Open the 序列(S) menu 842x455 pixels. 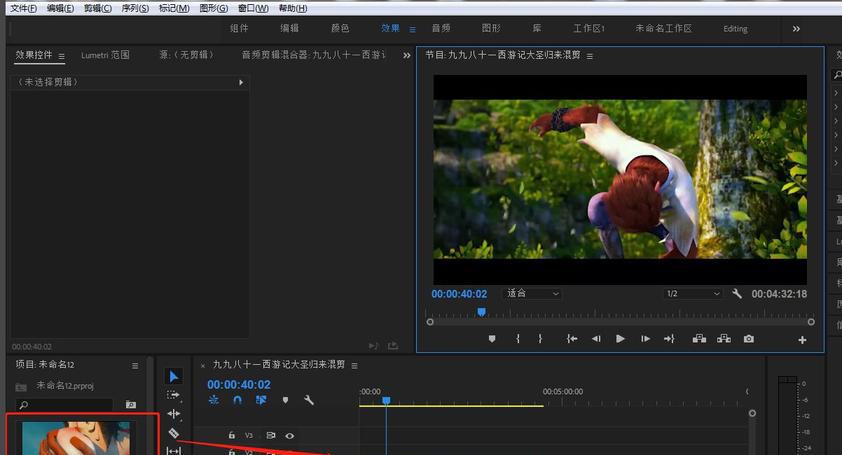(x=135, y=8)
